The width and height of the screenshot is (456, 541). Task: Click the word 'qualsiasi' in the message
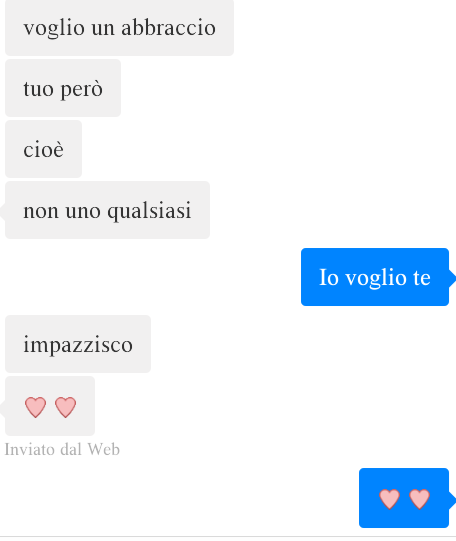pyautogui.click(x=149, y=211)
